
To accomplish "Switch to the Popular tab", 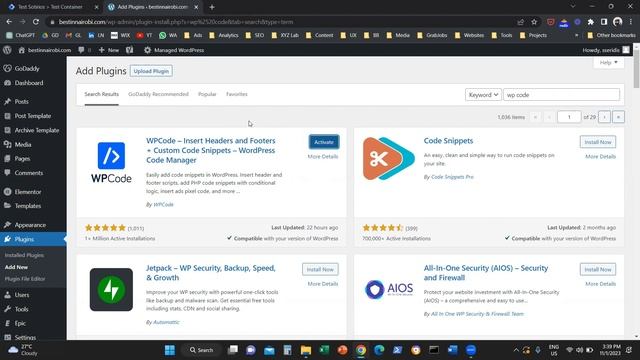I will (207, 94).
